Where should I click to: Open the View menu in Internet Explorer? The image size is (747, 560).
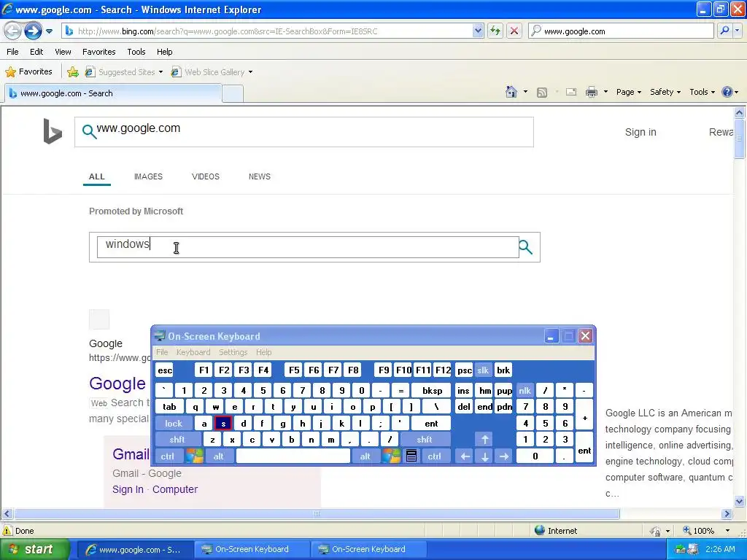point(63,52)
